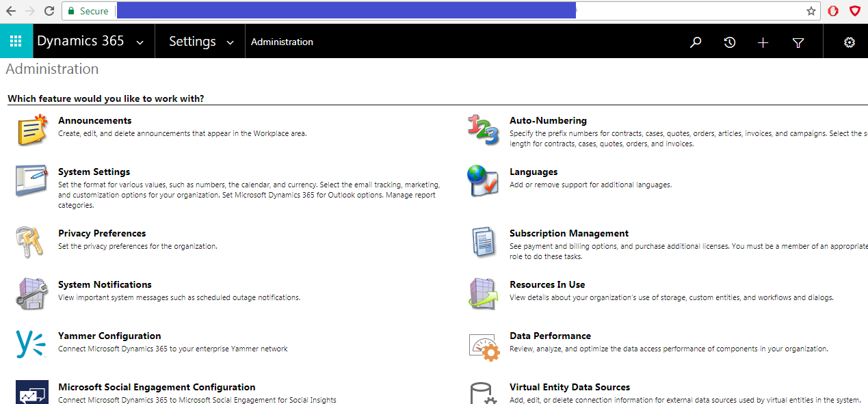
Task: Click the Privacy Preferences keys icon
Action: [30, 242]
